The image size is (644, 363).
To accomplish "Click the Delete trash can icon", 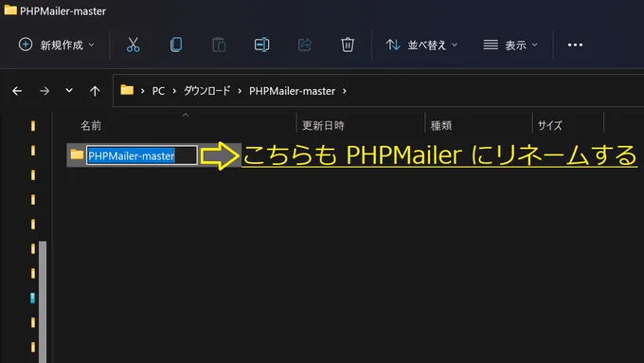I will 348,45.
